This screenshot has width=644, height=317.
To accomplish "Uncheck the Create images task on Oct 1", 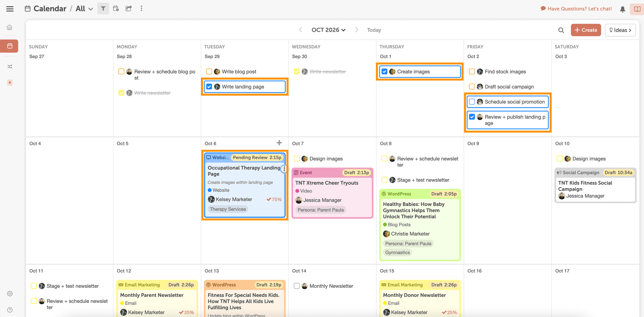I will 384,71.
